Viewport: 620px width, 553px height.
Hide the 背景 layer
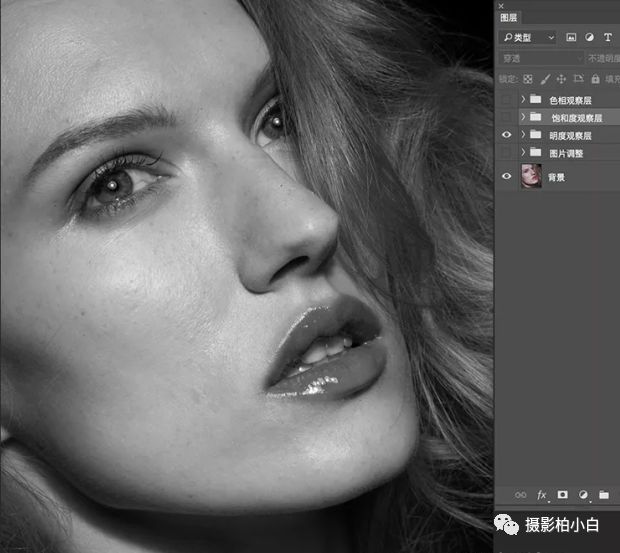pos(507,177)
